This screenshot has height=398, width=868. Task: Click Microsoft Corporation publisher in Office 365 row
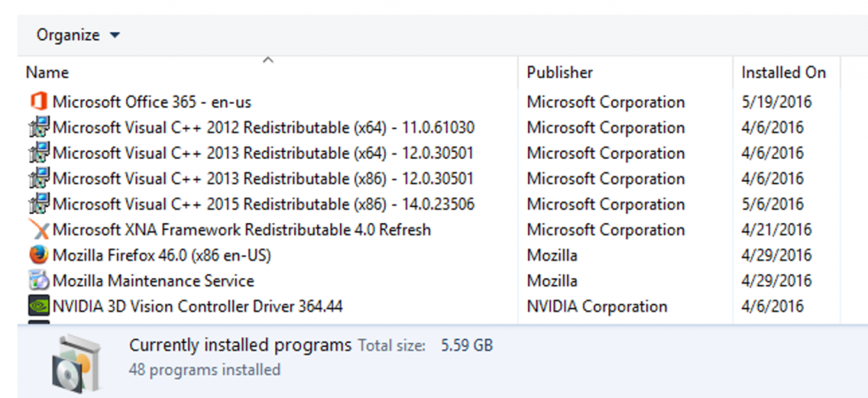click(x=605, y=102)
